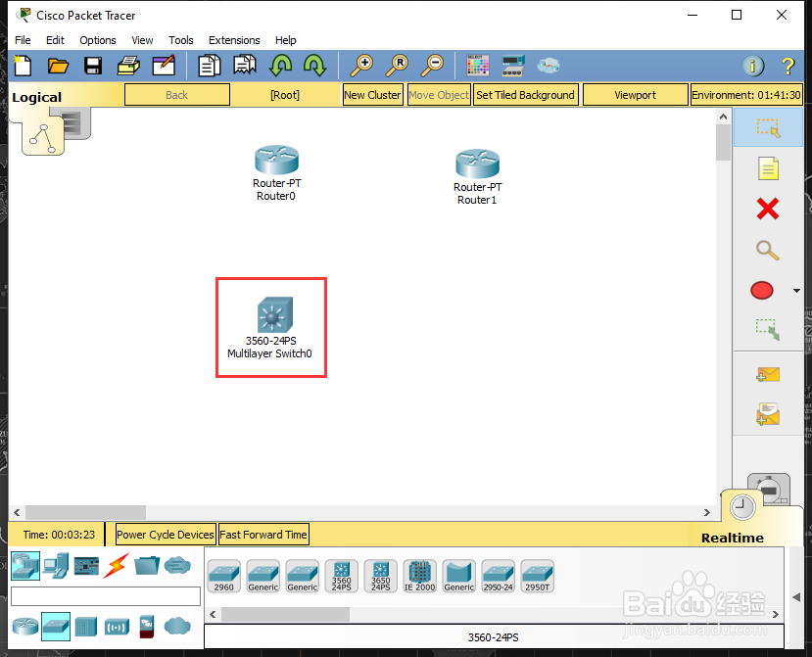Click the Zoom In magnifier
Screen dimensions: 812x657
pyautogui.click(x=362, y=66)
